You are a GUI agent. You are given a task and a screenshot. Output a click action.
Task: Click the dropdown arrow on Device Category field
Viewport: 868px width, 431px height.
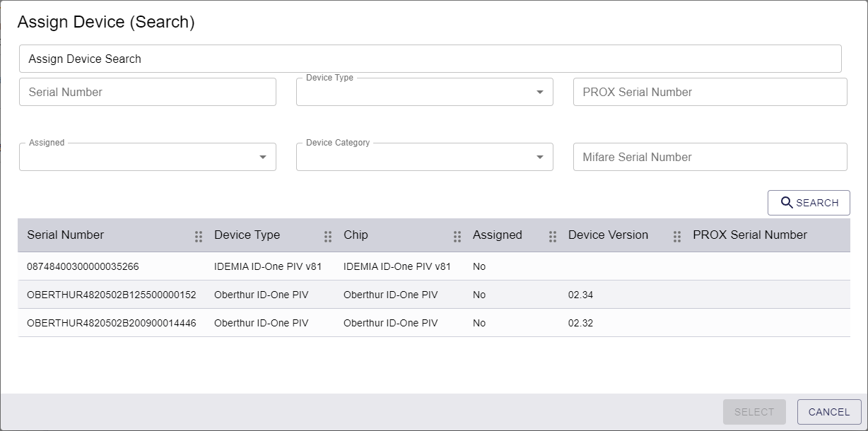[541, 156]
